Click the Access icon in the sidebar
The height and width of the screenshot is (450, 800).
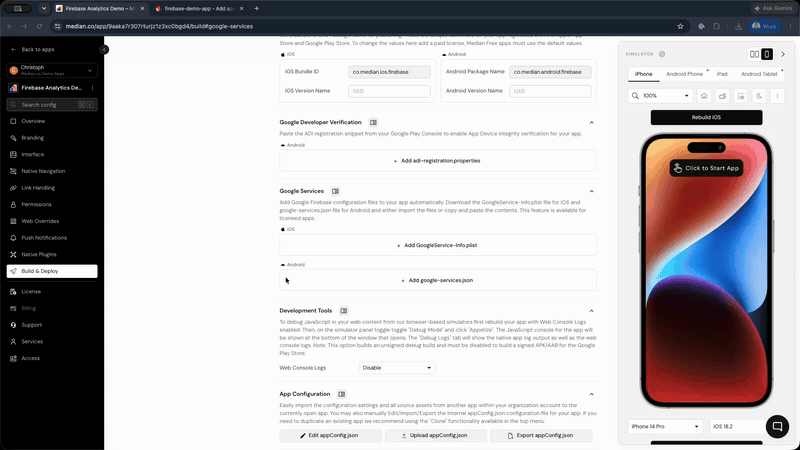[x=13, y=358]
